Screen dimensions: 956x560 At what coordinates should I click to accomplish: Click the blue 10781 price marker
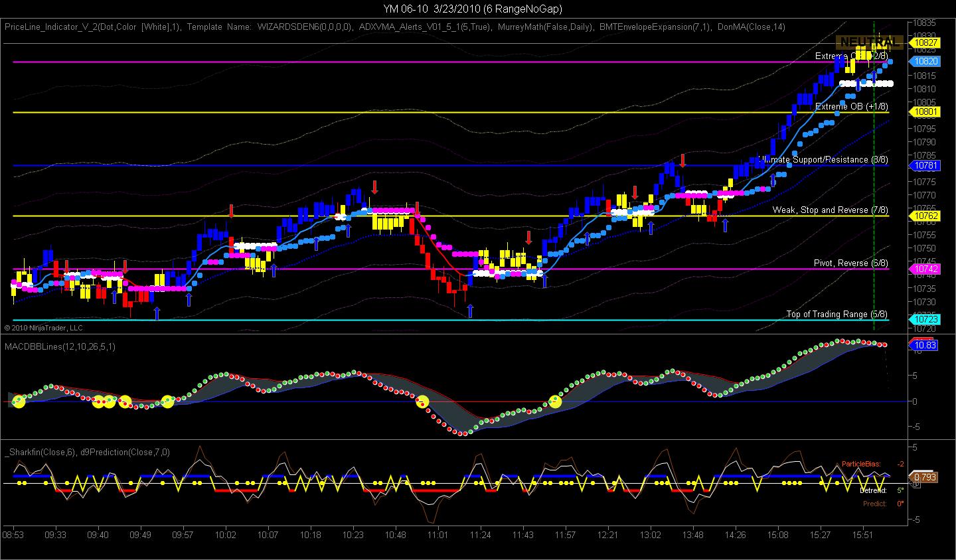925,165
